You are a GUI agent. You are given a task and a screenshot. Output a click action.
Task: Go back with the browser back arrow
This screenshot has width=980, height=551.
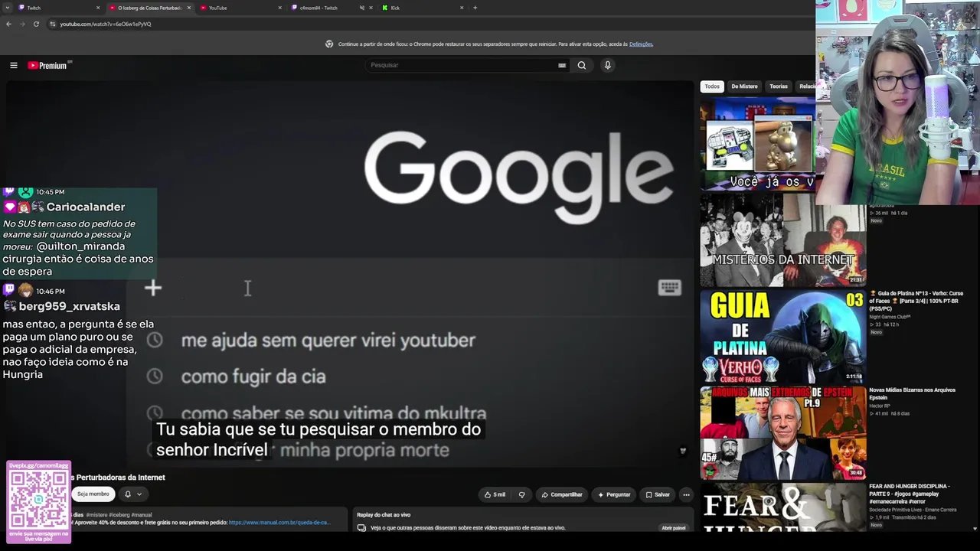point(8,24)
